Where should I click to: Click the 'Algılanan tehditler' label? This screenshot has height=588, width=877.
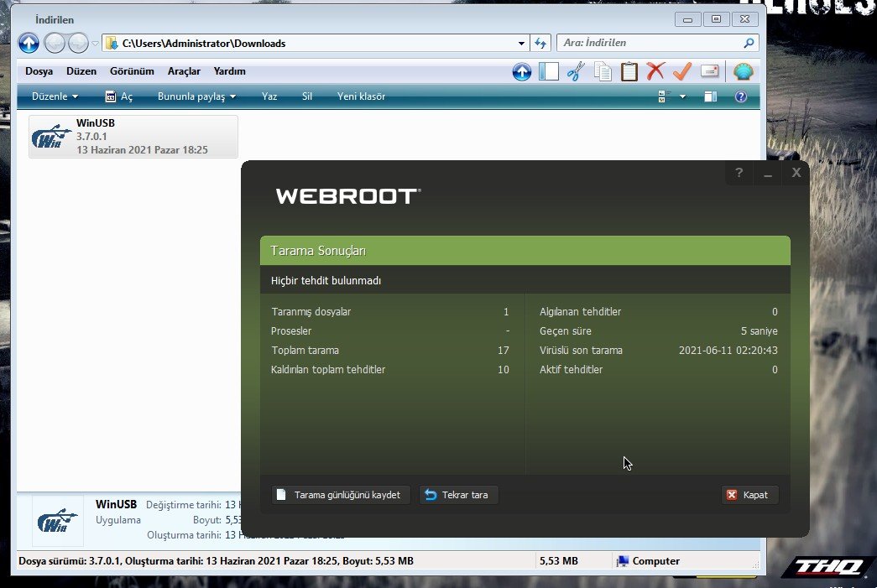tap(580, 312)
